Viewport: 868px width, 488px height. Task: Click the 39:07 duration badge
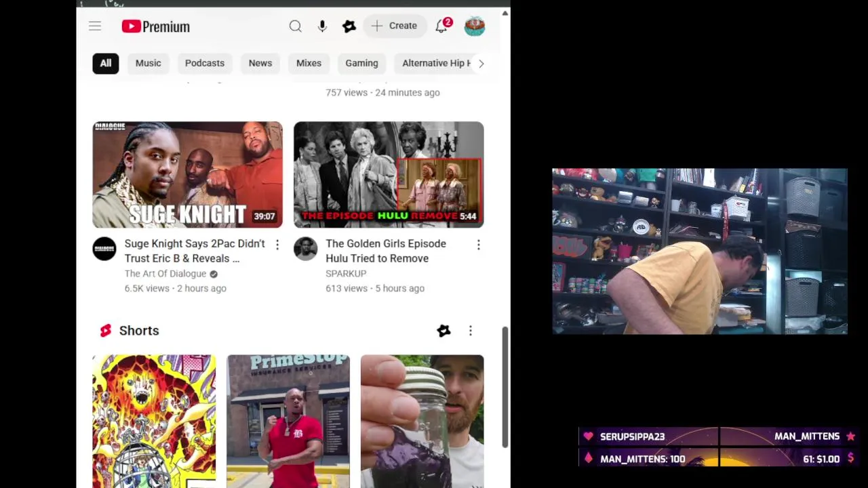tap(264, 217)
